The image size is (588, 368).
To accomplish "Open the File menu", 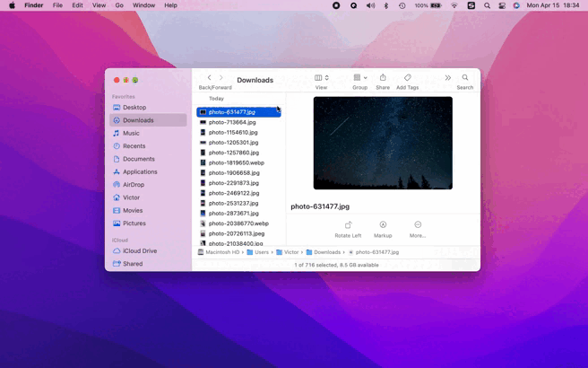I will pyautogui.click(x=57, y=5).
